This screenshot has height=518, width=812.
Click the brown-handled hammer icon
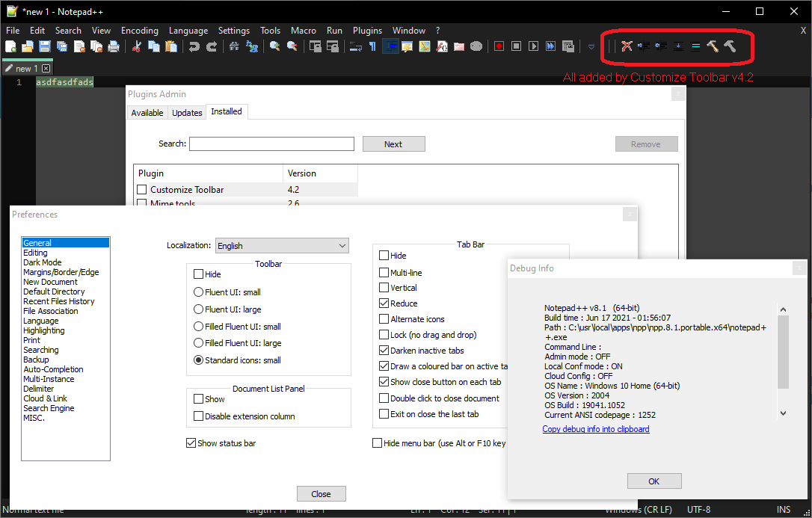pyautogui.click(x=713, y=46)
